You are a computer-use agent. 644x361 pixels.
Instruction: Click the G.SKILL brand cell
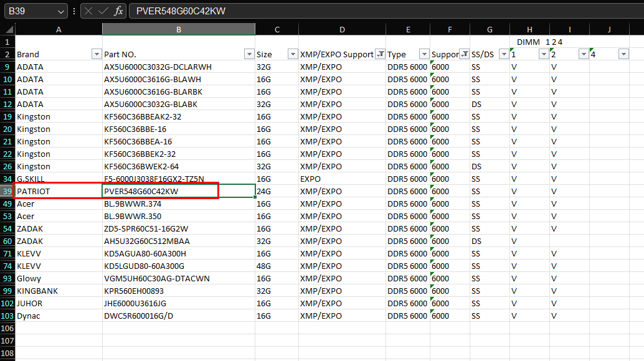tap(59, 179)
